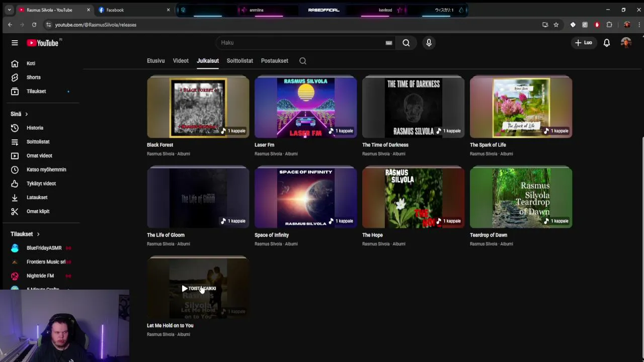Close the Rasmus Silvola YouTube tab
644x362 pixels.
pos(88,10)
